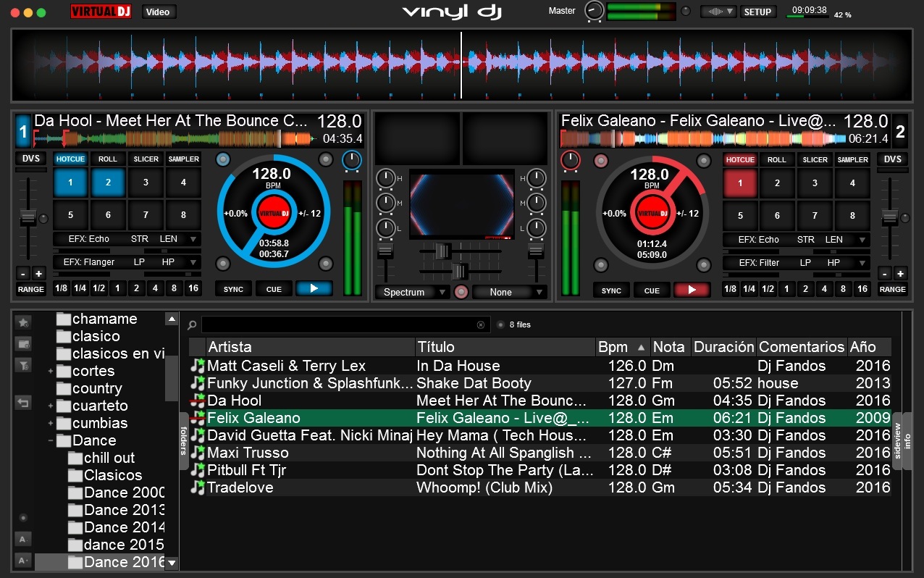This screenshot has height=578, width=924.
Task: Switch deck 2 pads to SAMPLER
Action: coord(853,159)
